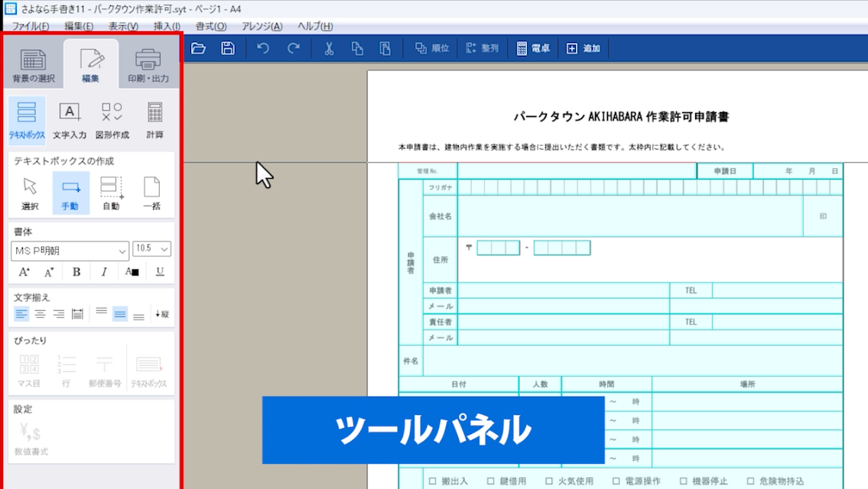
Task: Open the MS P明朝 font dropdown
Action: pyautogui.click(x=70, y=251)
